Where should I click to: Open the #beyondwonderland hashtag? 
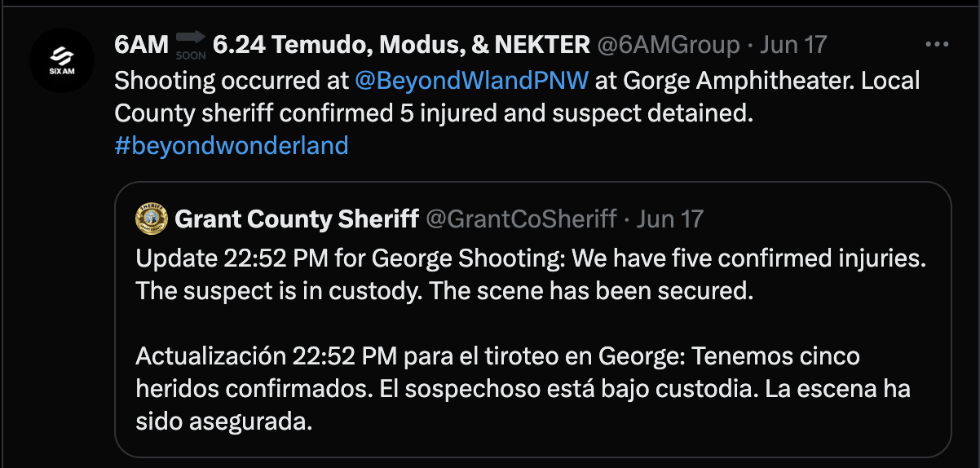(232, 145)
